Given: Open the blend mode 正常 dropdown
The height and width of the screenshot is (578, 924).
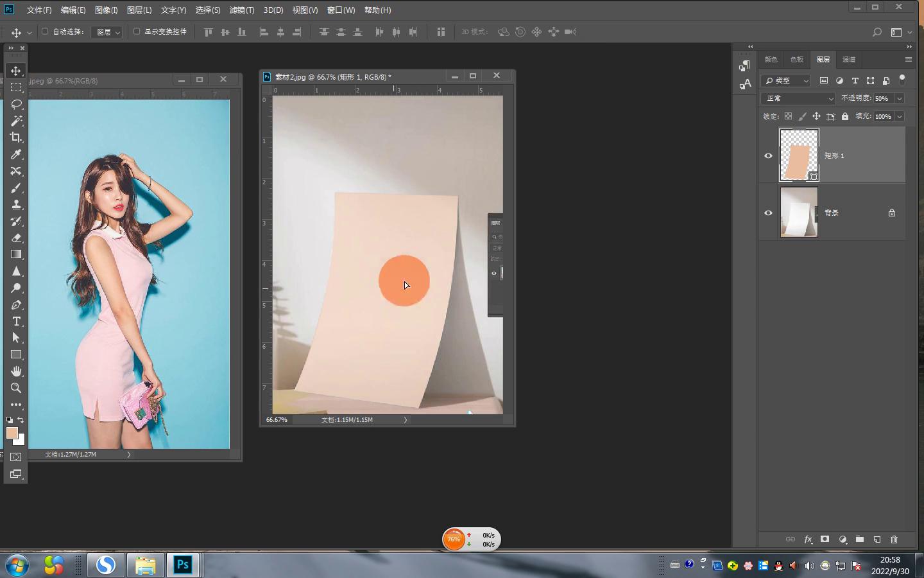Looking at the screenshot, I should tap(799, 98).
